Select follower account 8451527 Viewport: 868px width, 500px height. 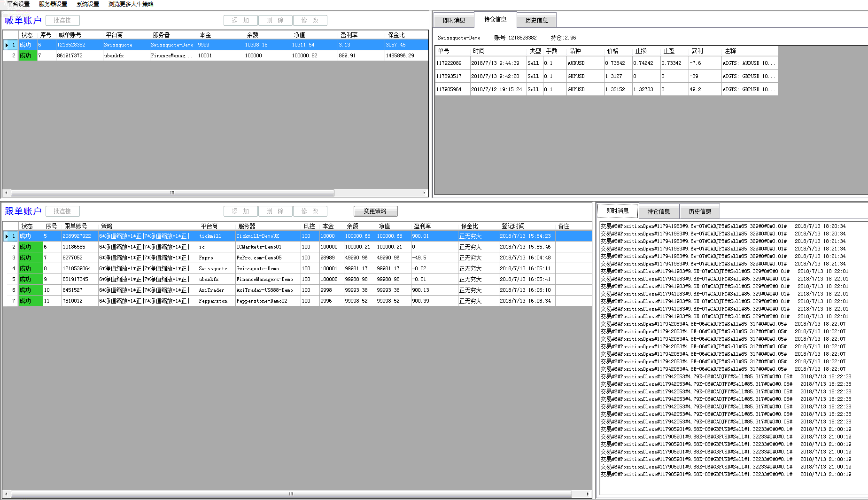80,290
